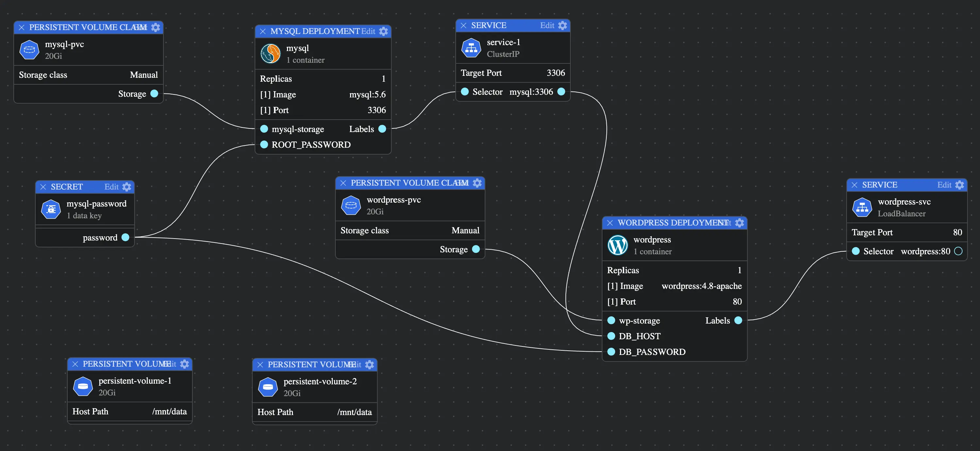980x451 pixels.
Task: Click the empty wordpress:80 selector output port
Action: pyautogui.click(x=958, y=251)
